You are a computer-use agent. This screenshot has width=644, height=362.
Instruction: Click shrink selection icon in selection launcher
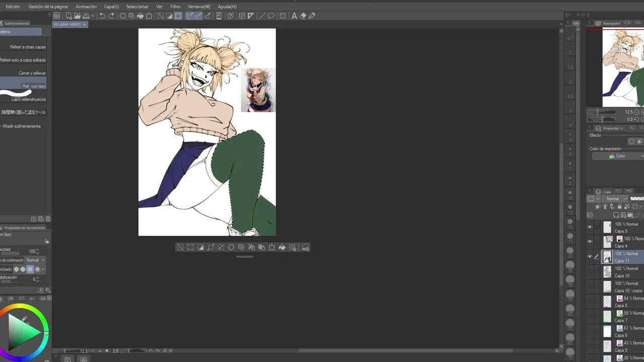(220, 247)
